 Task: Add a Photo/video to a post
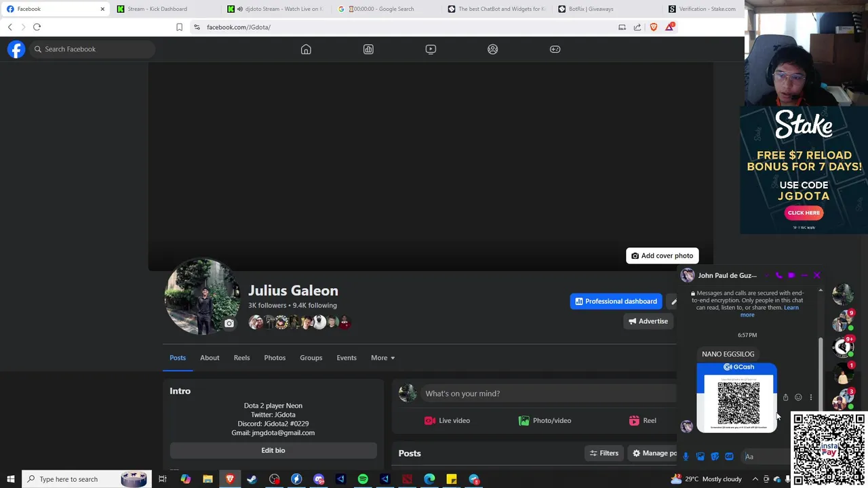(545, 420)
